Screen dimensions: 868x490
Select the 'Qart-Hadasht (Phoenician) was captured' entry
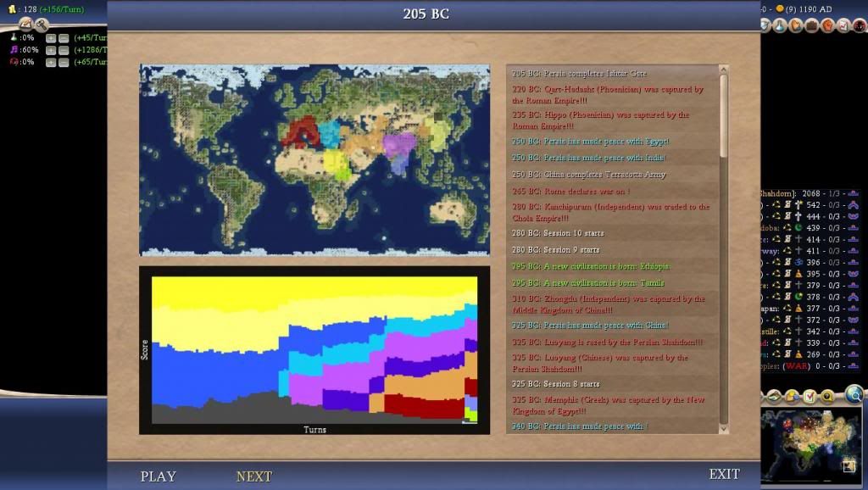[613, 95]
